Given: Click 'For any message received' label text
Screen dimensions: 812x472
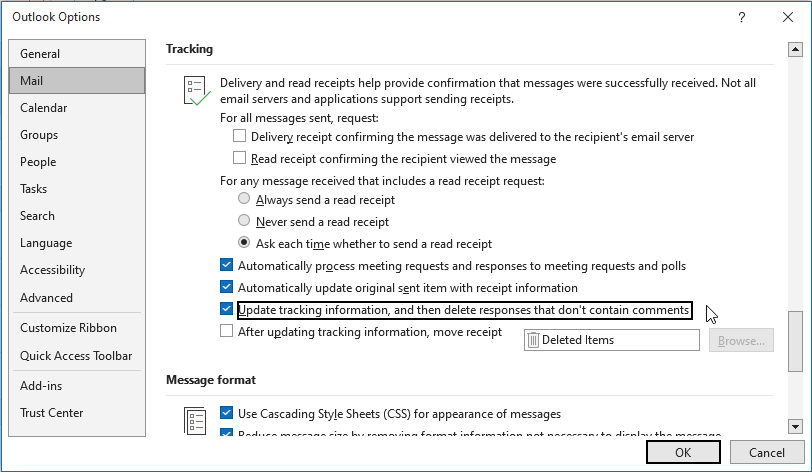Looking at the screenshot, I should point(382,181).
